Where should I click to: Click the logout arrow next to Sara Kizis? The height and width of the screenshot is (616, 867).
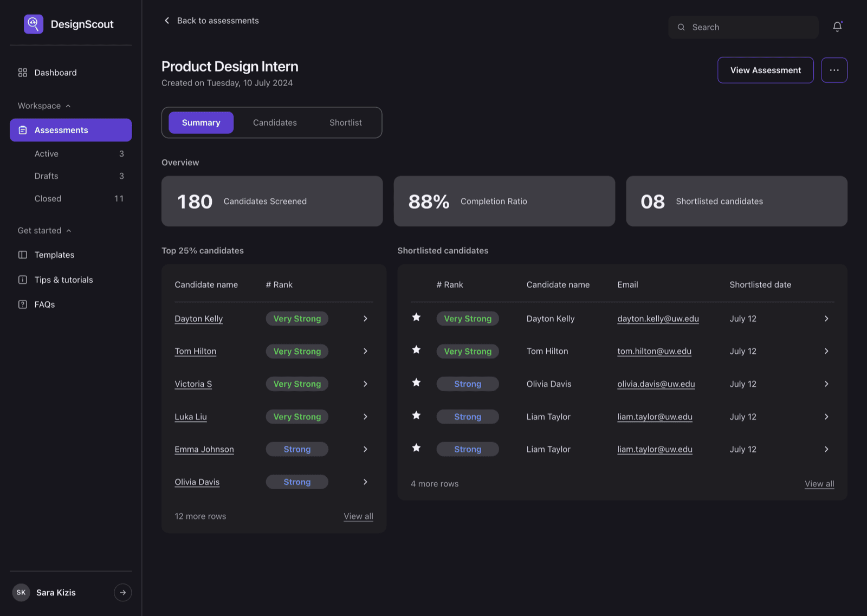click(123, 592)
